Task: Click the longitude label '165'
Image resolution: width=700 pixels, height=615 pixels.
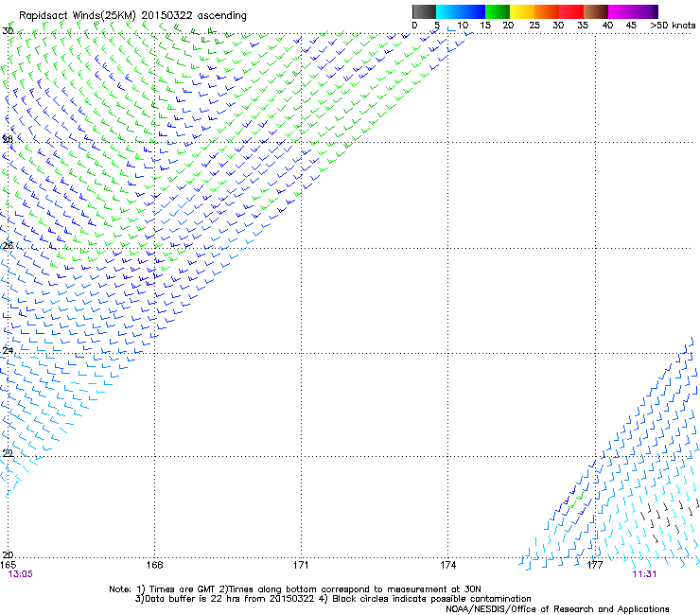Action: [x=8, y=565]
